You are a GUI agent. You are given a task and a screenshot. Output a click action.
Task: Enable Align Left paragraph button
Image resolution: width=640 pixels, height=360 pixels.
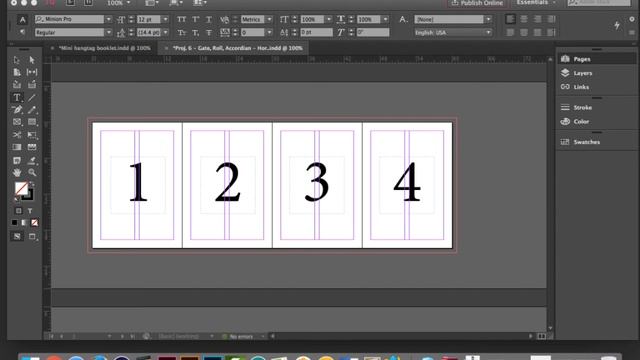coord(510,19)
